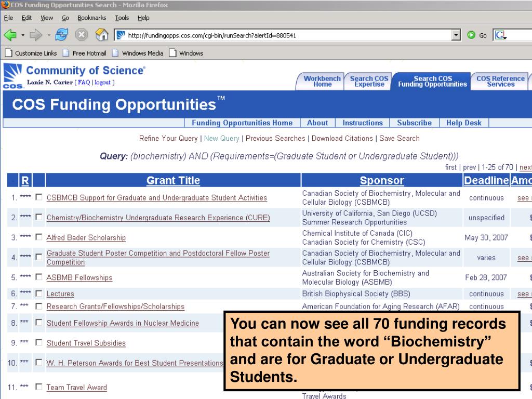Image resolution: width=532 pixels, height=399 pixels.
Task: Click Save Search link
Action: (x=400, y=138)
